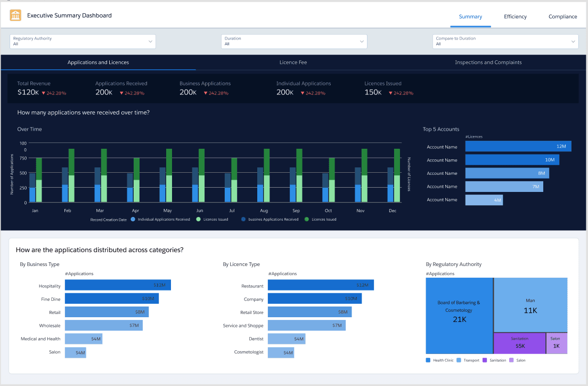Screen dimensions: 588x386
Task: Select the Licence Fee section
Action: [293, 62]
